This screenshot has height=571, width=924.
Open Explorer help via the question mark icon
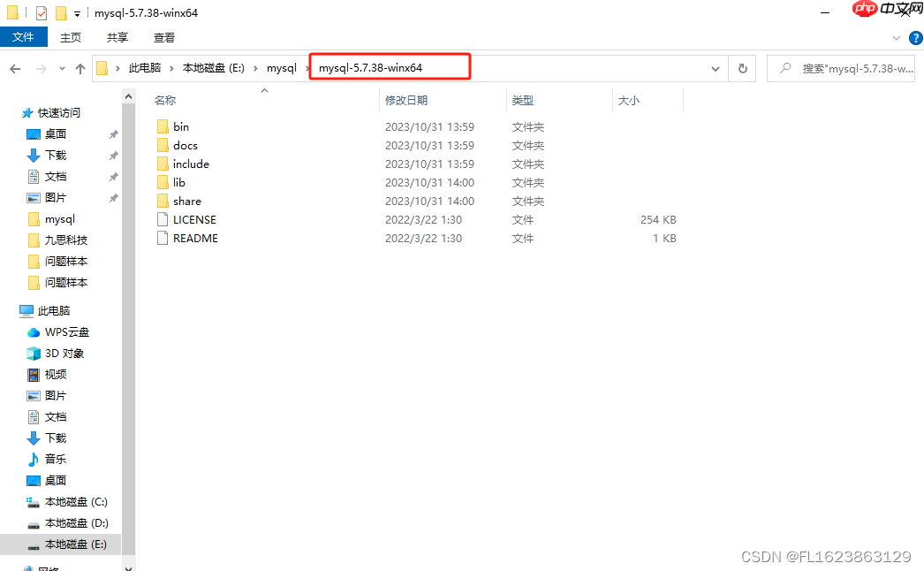916,38
